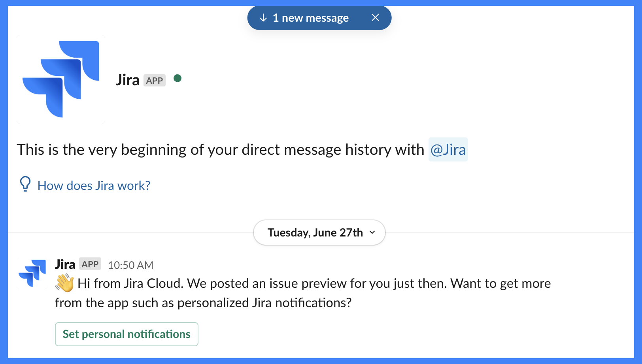This screenshot has width=642, height=364.
Task: Click the small Jira icon beside the message
Action: (33, 272)
